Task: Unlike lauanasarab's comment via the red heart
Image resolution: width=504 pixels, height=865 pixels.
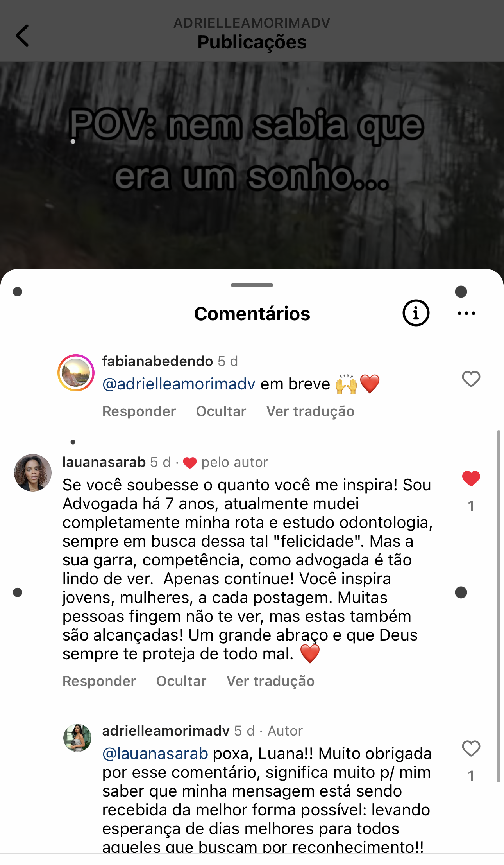Action: (x=471, y=479)
